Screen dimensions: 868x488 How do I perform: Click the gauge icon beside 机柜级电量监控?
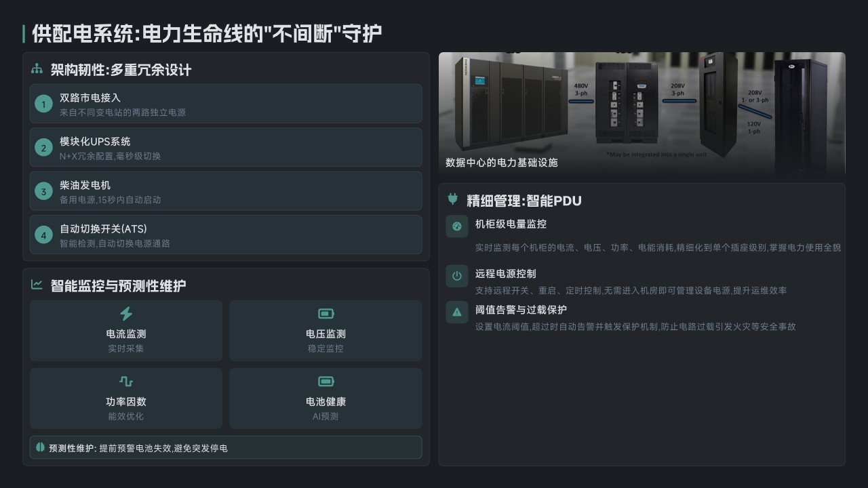coord(457,226)
